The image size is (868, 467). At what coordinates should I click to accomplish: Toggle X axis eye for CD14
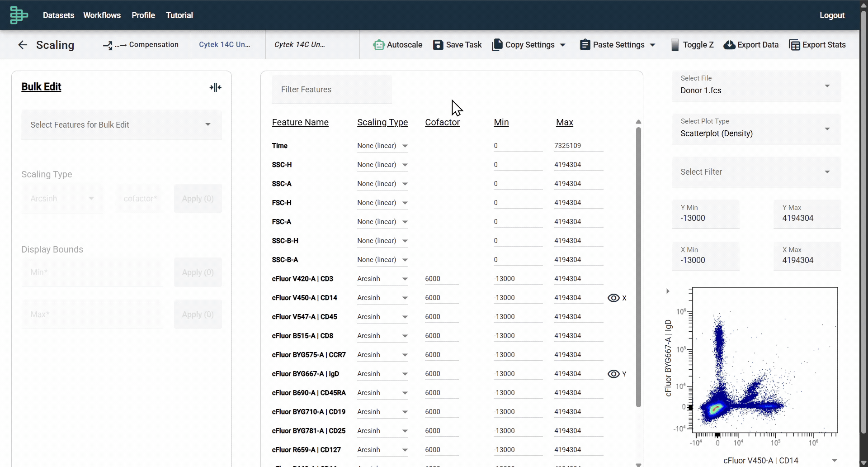[x=613, y=298]
